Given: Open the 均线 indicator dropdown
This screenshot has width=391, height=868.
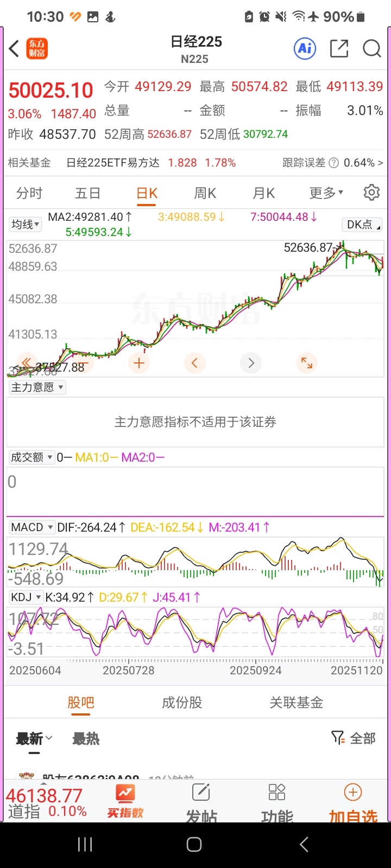Looking at the screenshot, I should (26, 225).
